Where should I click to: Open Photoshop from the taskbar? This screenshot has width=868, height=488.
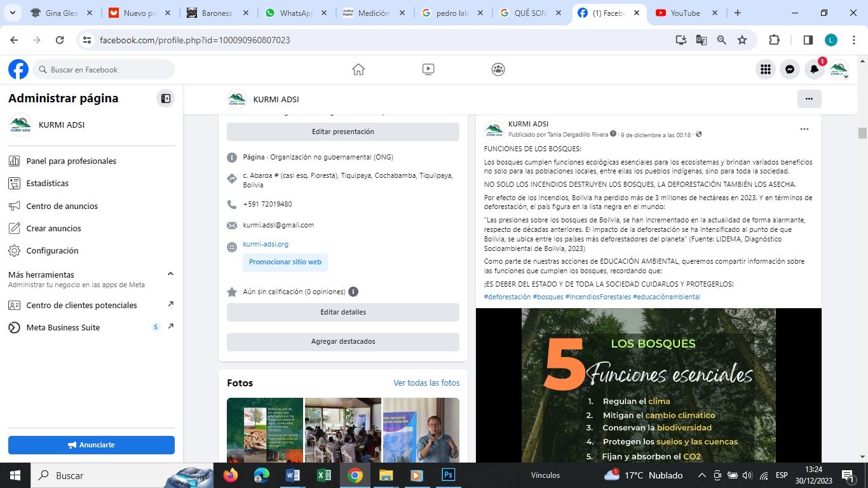point(449,475)
